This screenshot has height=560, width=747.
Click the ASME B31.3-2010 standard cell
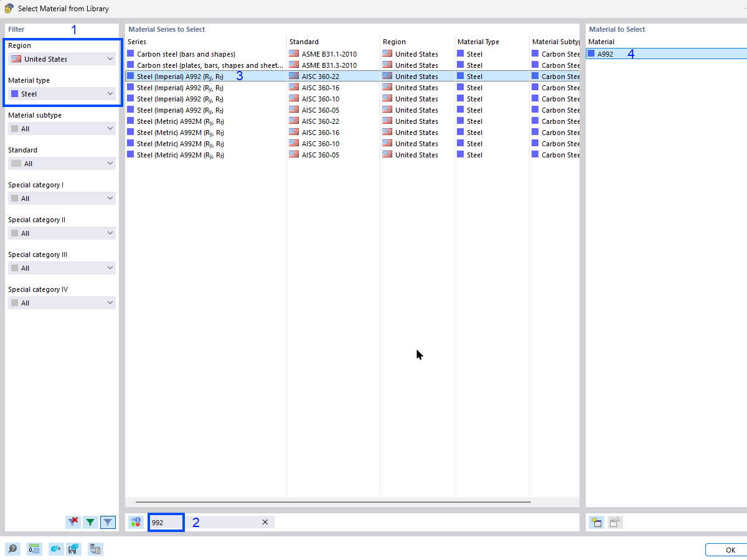(x=334, y=65)
